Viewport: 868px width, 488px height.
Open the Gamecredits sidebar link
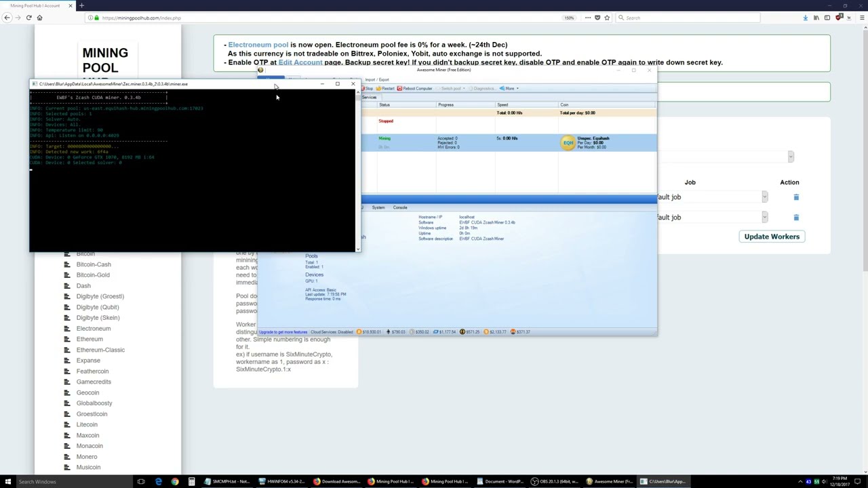coord(94,382)
